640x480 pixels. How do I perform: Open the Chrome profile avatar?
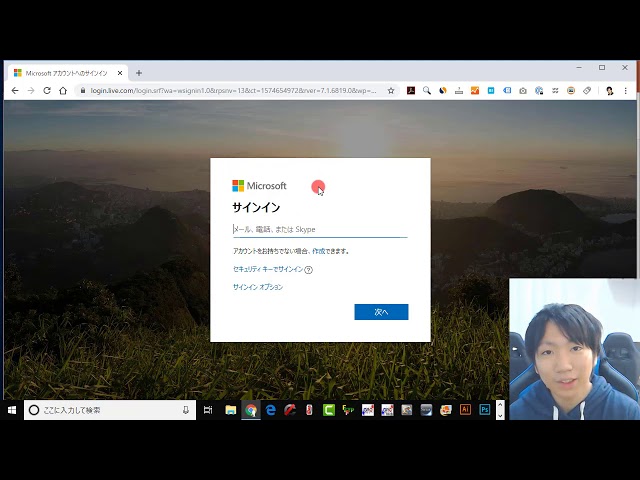[x=609, y=91]
